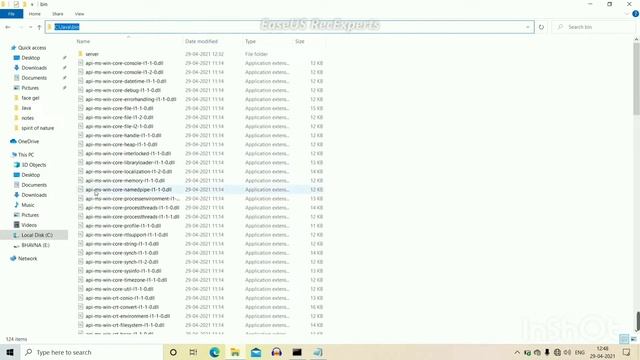Open the View ribbon tab
Image resolution: width=640 pixels, height=360 pixels.
click(x=79, y=14)
